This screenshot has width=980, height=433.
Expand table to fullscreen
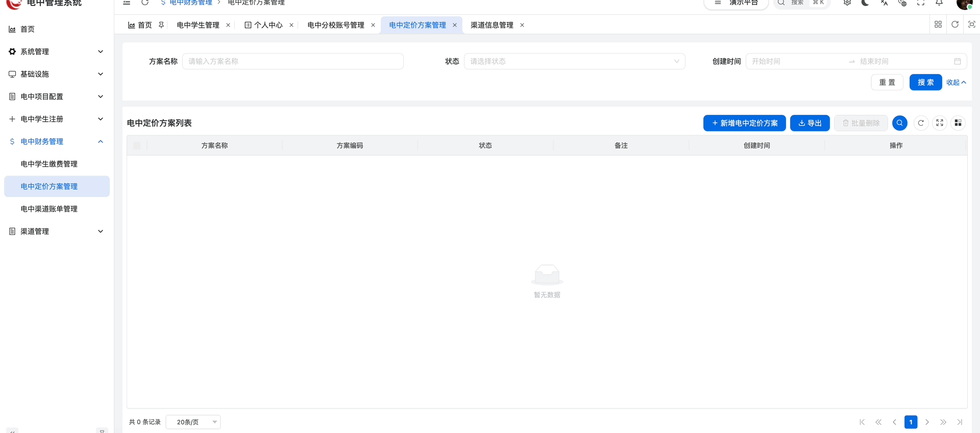click(940, 123)
